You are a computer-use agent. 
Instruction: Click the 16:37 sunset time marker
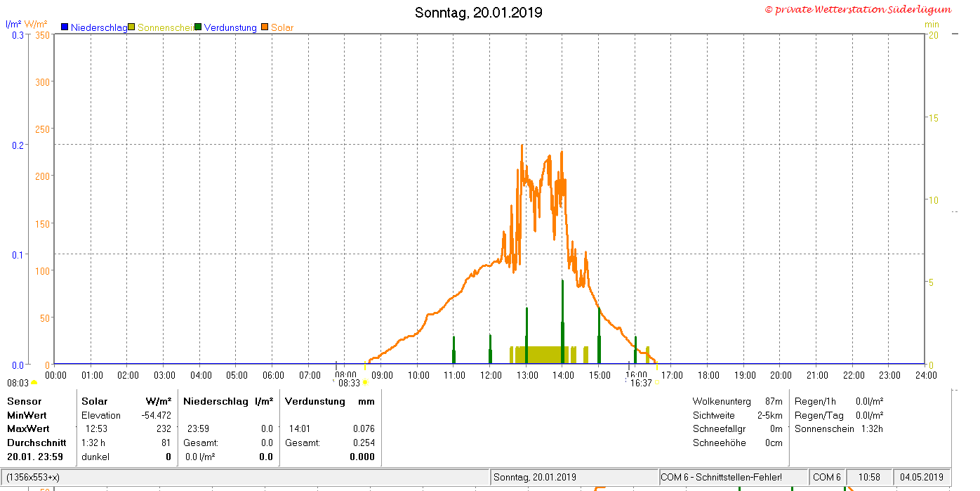pos(641,383)
